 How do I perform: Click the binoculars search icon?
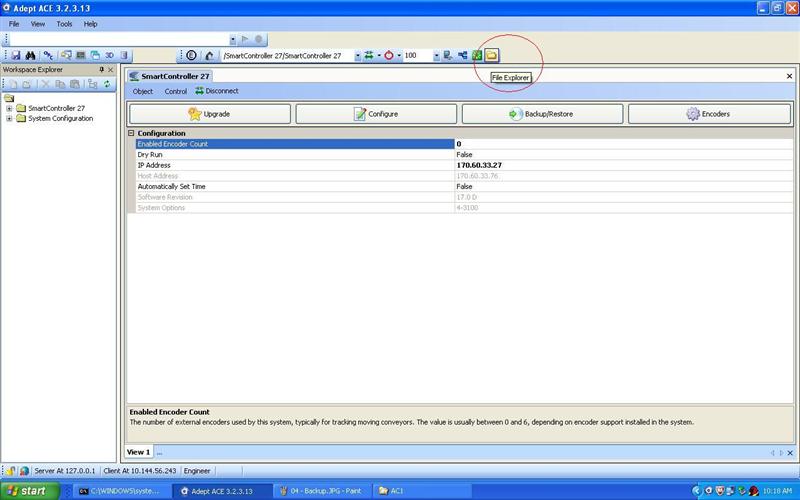coord(30,56)
